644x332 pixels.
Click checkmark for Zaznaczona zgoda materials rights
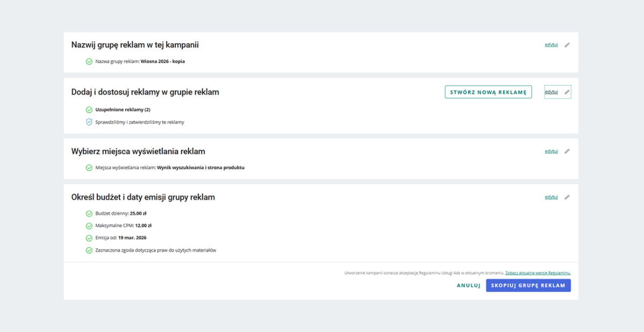click(89, 250)
